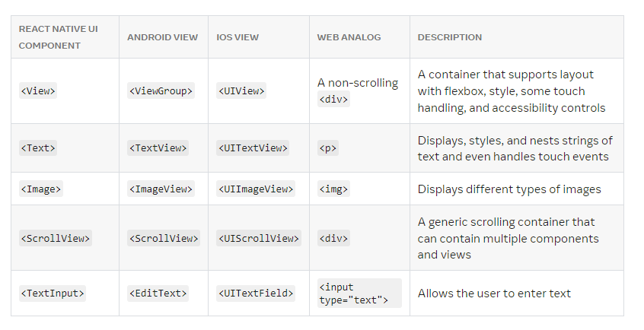644x330 pixels.
Task: Select the <ImageView> code tag
Action: tap(161, 189)
